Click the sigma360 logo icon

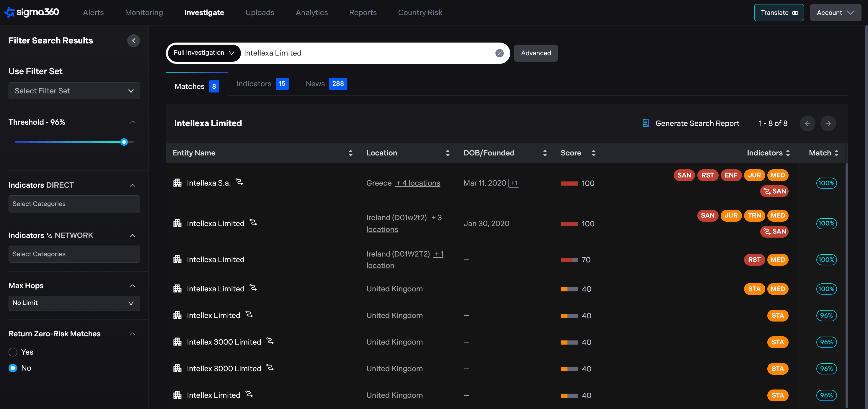tap(9, 12)
